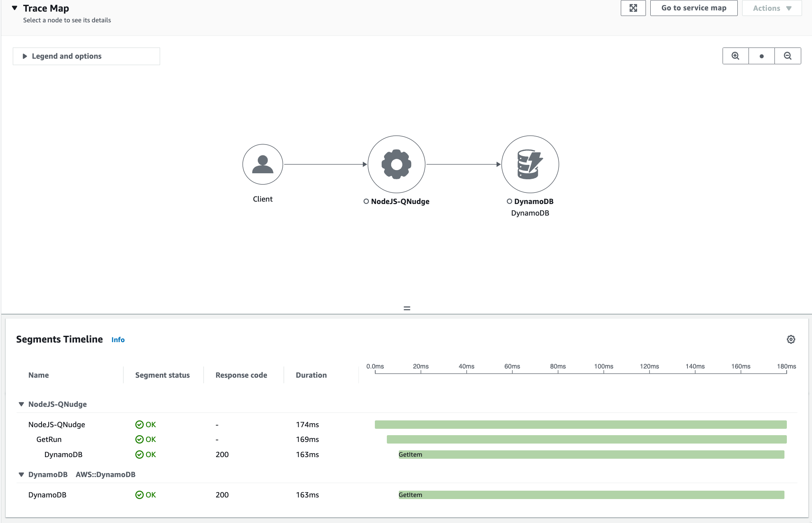812x523 pixels.
Task: Open the Segments Timeline Info link
Action: (x=118, y=339)
